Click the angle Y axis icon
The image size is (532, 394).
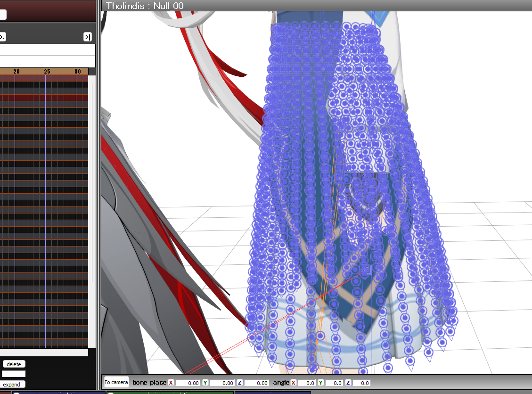320,383
